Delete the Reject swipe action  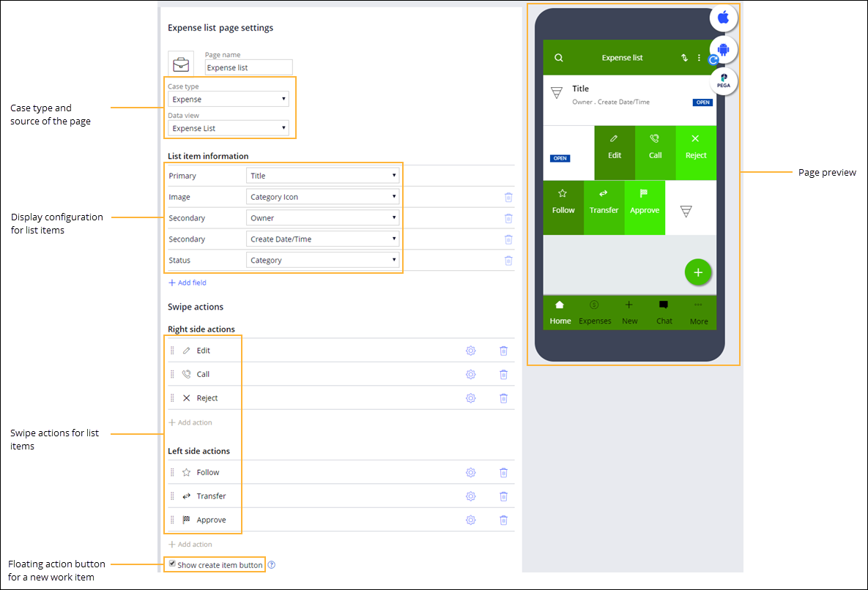(x=503, y=397)
